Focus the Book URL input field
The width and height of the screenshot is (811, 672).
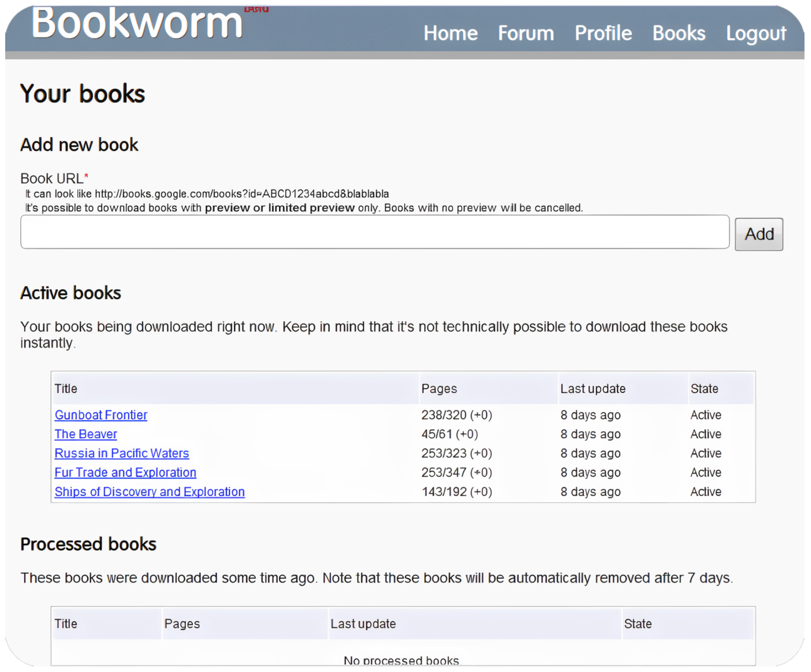pos(375,232)
